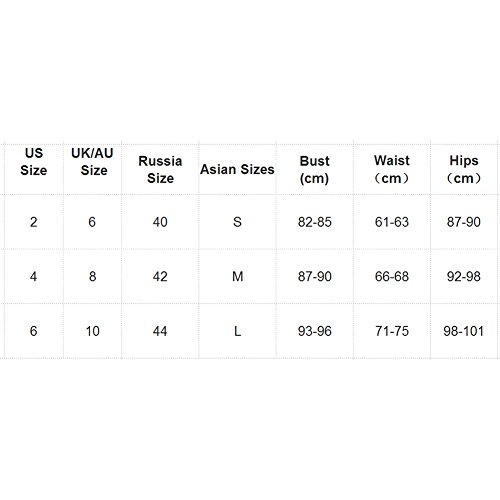The image size is (500, 500).
Task: Click the hips value 98-101
Action: click(x=463, y=331)
